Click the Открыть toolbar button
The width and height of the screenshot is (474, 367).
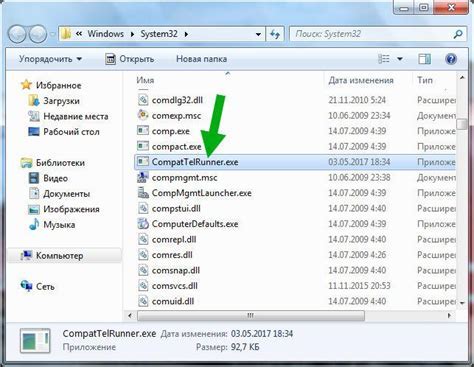click(x=130, y=59)
